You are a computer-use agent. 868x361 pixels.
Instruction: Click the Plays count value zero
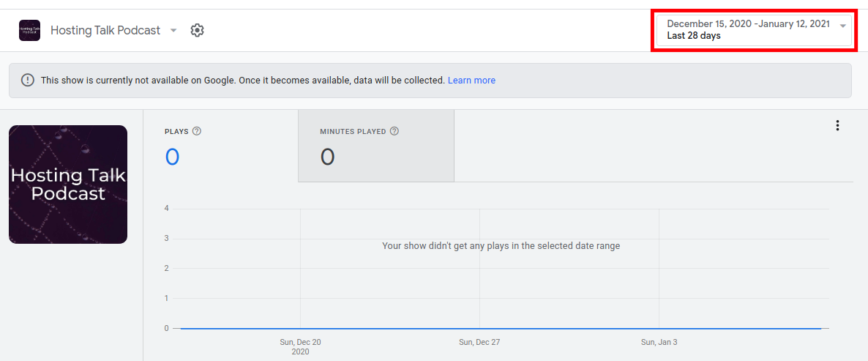pyautogui.click(x=172, y=157)
